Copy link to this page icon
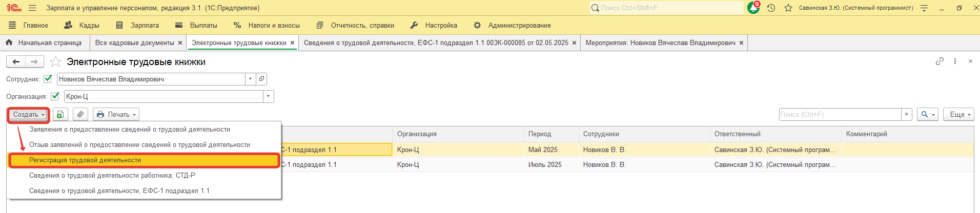The width and height of the screenshot is (980, 213). tap(940, 61)
